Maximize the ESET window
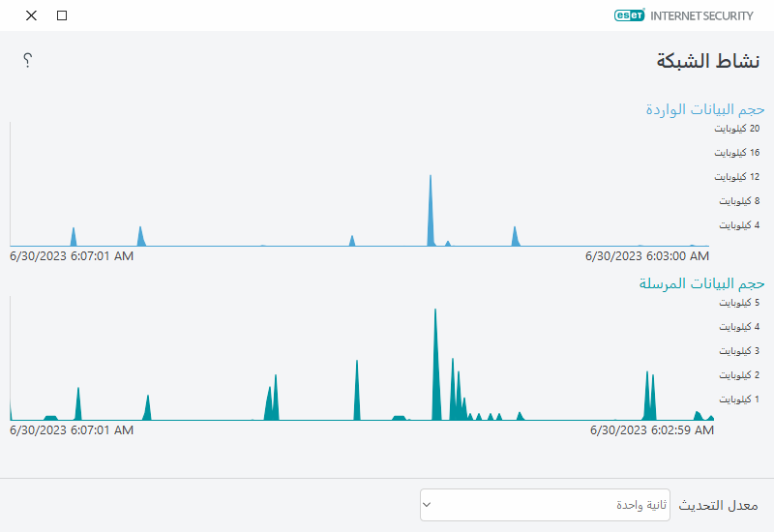 coord(62,15)
